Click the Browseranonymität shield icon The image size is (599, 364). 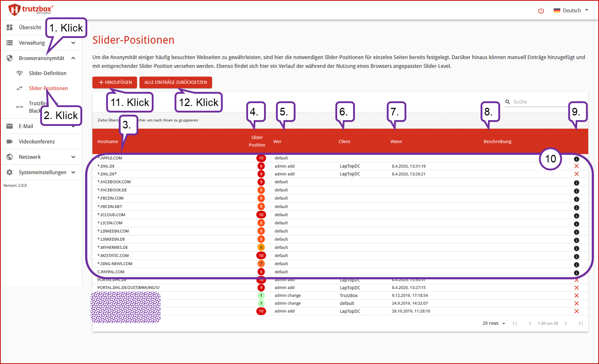tap(10, 58)
